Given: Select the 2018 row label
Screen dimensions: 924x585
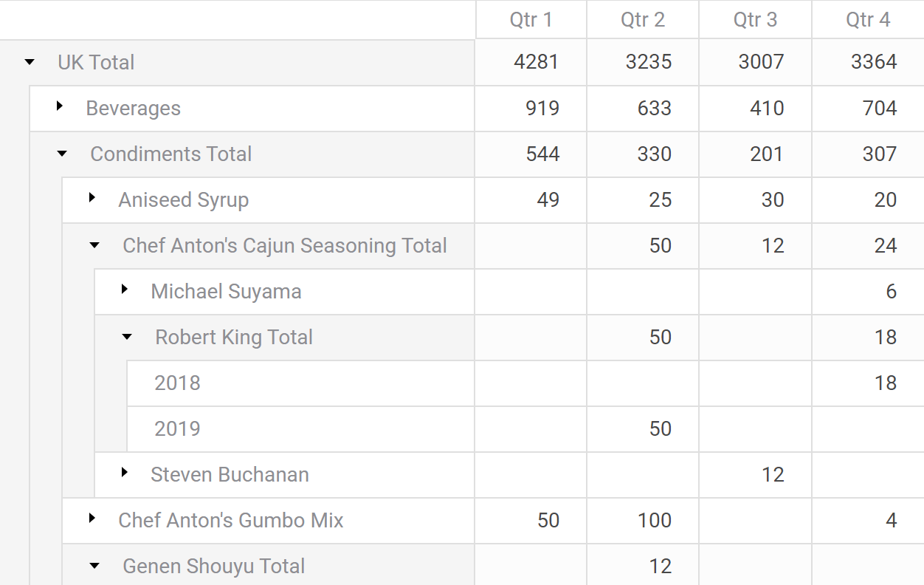Looking at the screenshot, I should 178,383.
